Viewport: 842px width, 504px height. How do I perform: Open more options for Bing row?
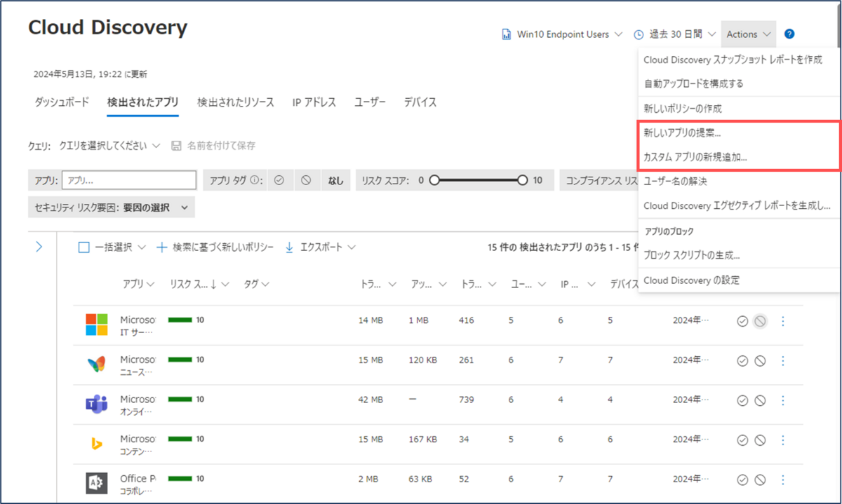tap(783, 440)
